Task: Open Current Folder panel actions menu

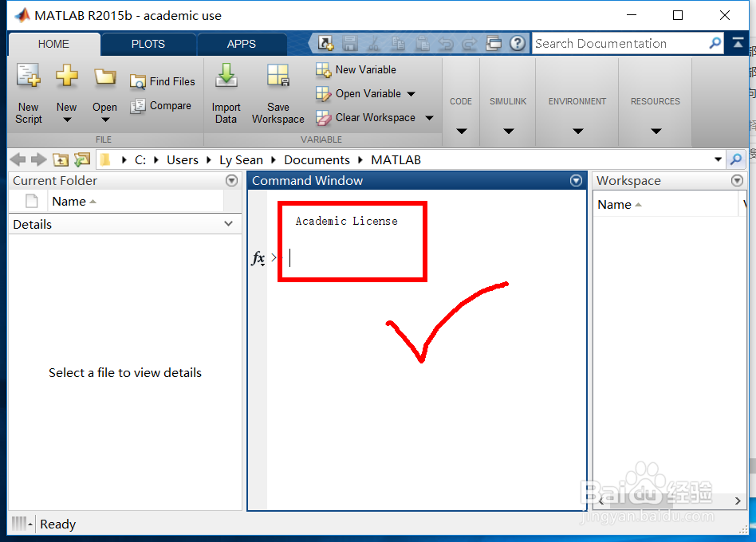Action: 232,181
